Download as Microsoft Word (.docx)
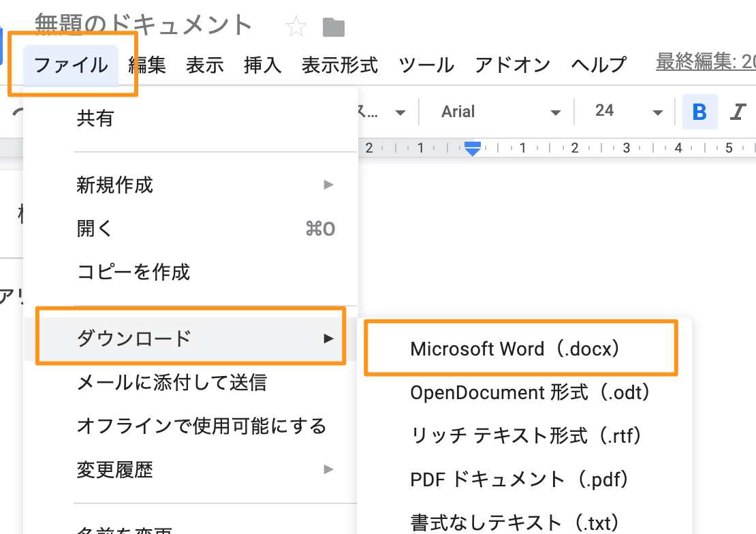Viewport: 756px width, 534px height. (x=524, y=349)
